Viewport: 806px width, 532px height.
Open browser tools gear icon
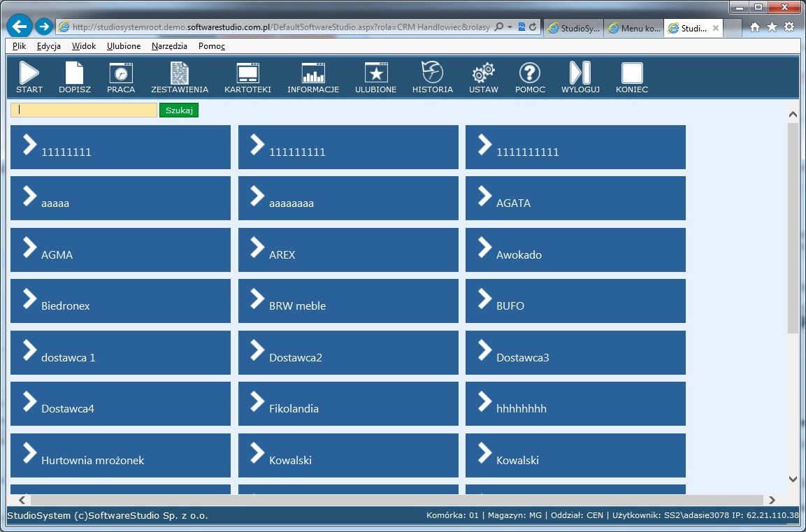(789, 27)
